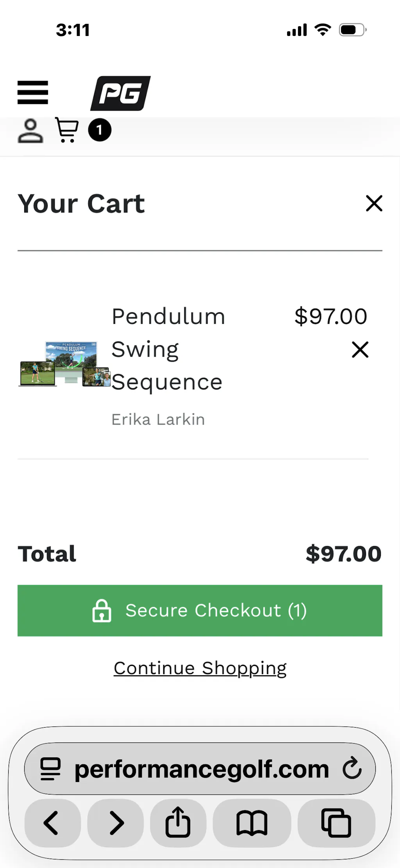
Task: Tap the Pendulum Swing Sequence product title
Action: tap(168, 349)
